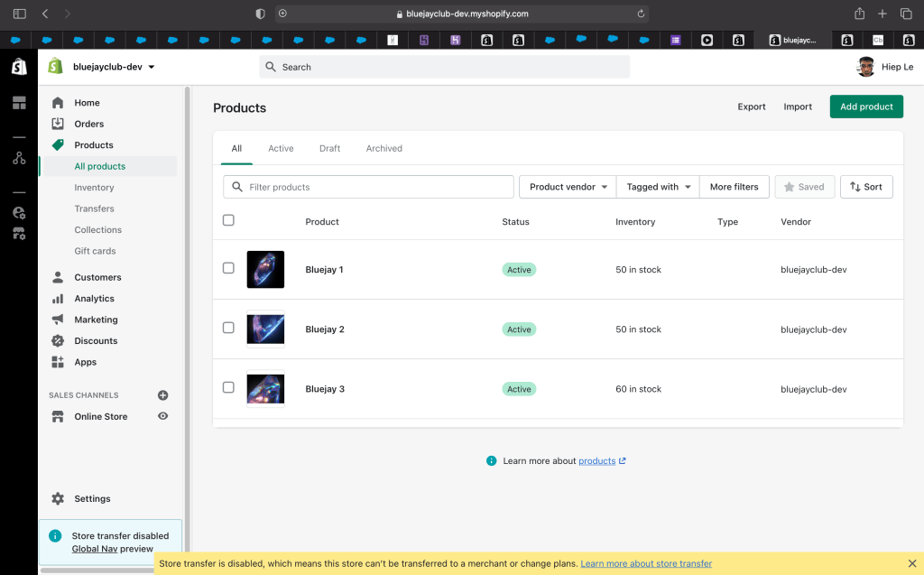
Task: Click the Bluejay 2 product thumbnail
Action: coord(265,329)
